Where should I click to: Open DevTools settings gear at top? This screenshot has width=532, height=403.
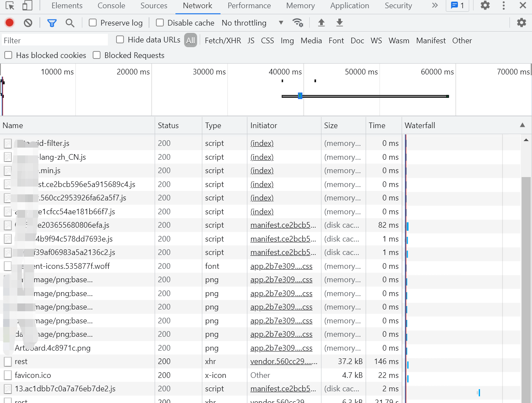(485, 6)
